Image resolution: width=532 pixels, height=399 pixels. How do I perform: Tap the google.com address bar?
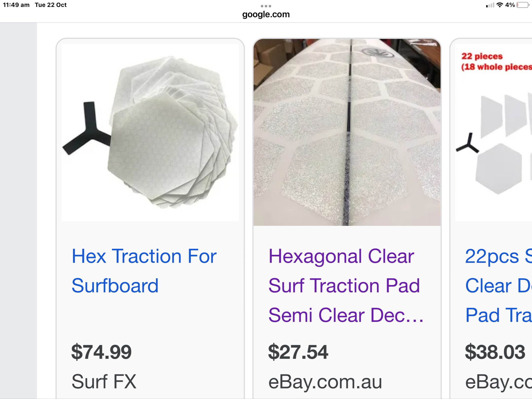tap(266, 14)
